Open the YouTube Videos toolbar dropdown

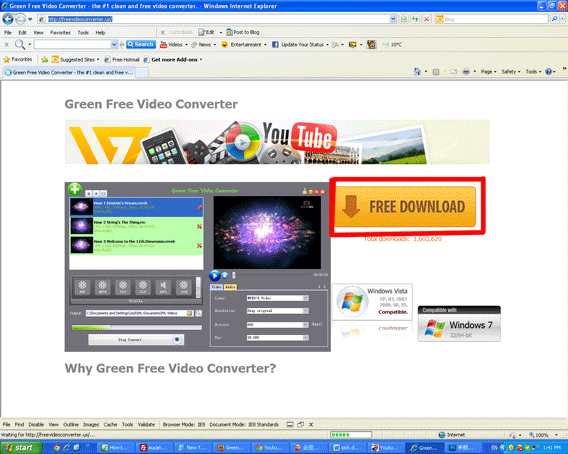(x=174, y=45)
